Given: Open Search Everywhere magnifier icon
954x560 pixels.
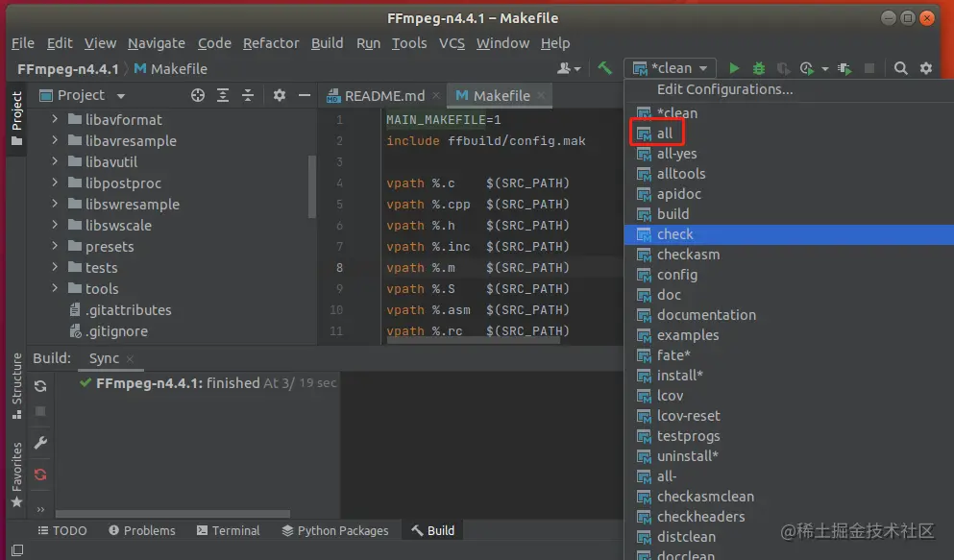Looking at the screenshot, I should click(x=900, y=68).
